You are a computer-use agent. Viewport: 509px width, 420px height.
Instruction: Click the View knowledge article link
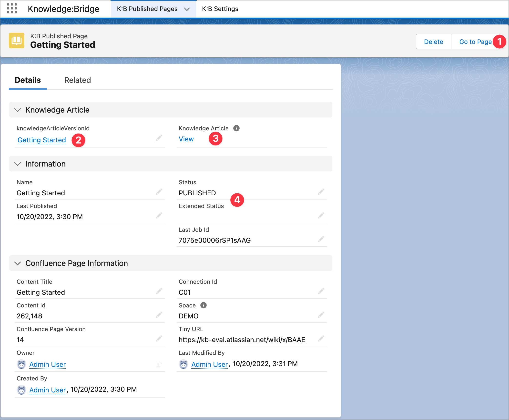[x=186, y=139]
